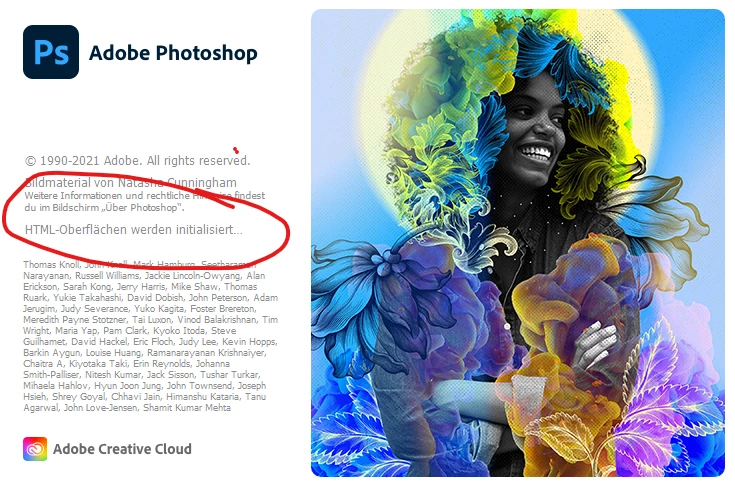Click the Adobe Creative Cloud rainbow icon
The image size is (735, 482).
35,449
